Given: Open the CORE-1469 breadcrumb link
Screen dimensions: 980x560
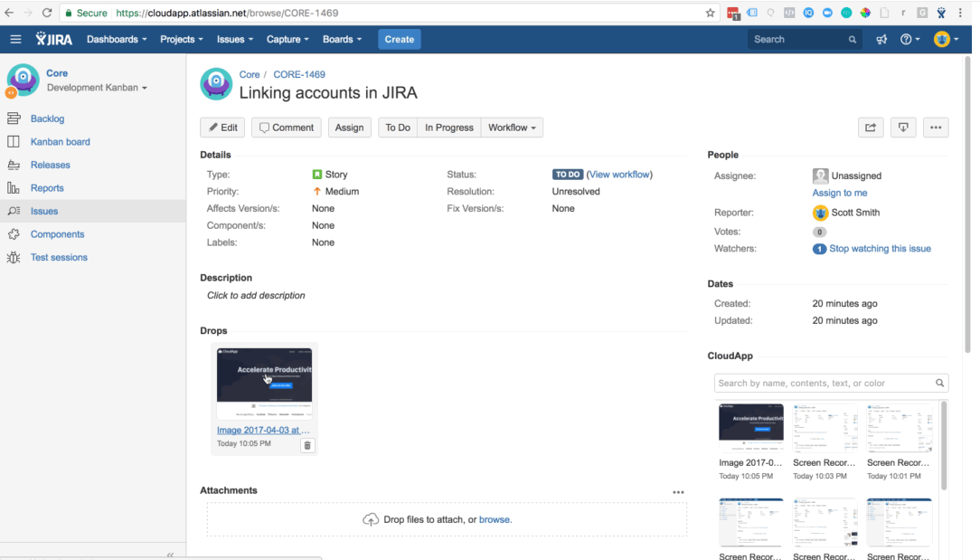Looking at the screenshot, I should 298,74.
